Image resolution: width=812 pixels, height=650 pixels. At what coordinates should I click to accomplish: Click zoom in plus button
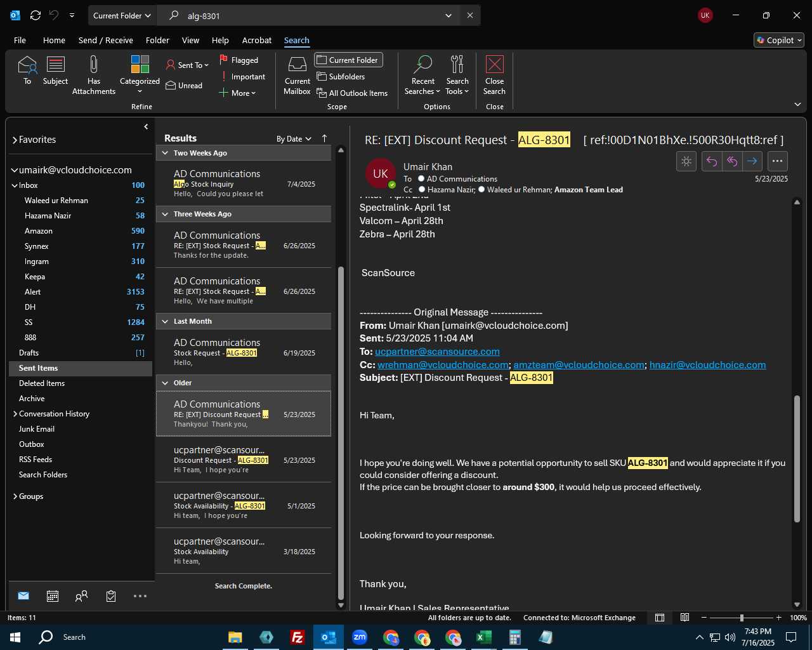pyautogui.click(x=778, y=618)
